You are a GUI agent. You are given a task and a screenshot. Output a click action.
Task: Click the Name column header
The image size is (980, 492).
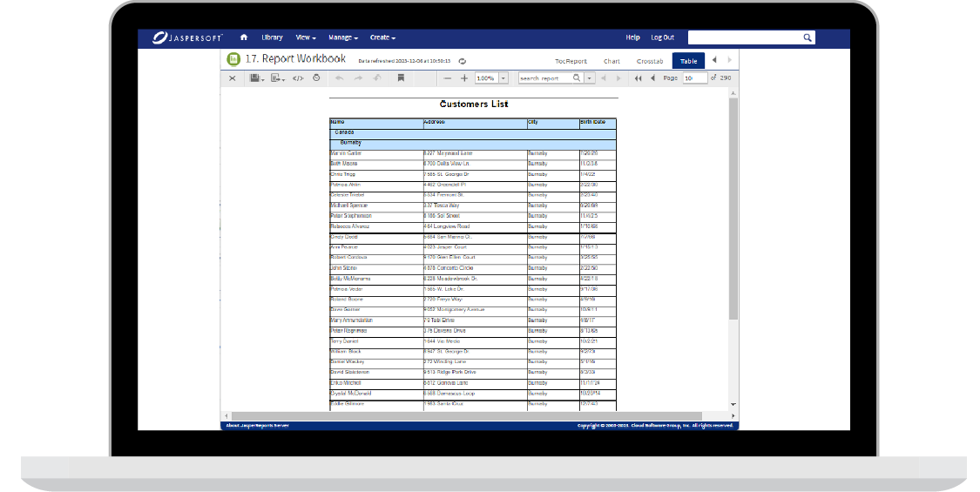376,123
